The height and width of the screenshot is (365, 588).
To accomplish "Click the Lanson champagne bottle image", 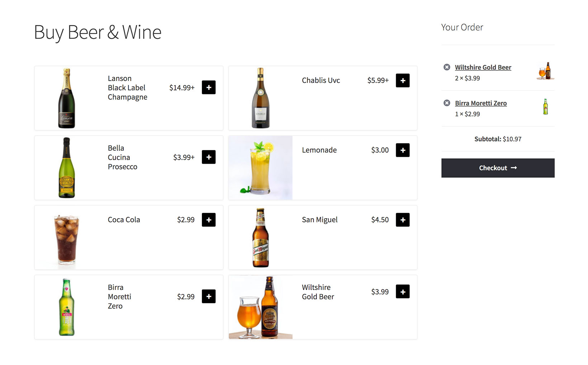I will [x=67, y=98].
